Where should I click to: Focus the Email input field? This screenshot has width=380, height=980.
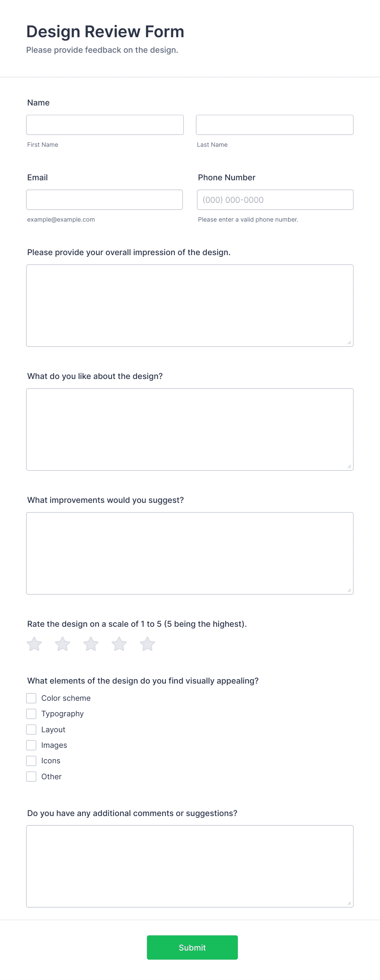(105, 200)
